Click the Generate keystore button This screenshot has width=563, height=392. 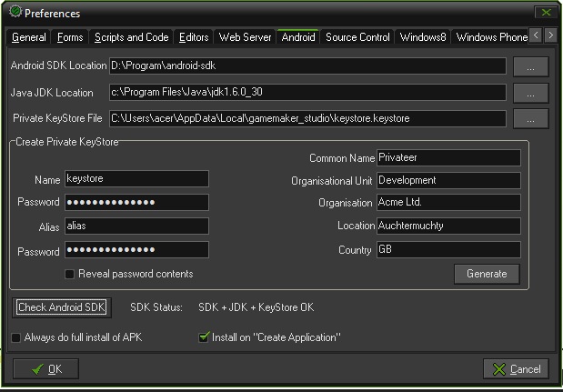487,275
